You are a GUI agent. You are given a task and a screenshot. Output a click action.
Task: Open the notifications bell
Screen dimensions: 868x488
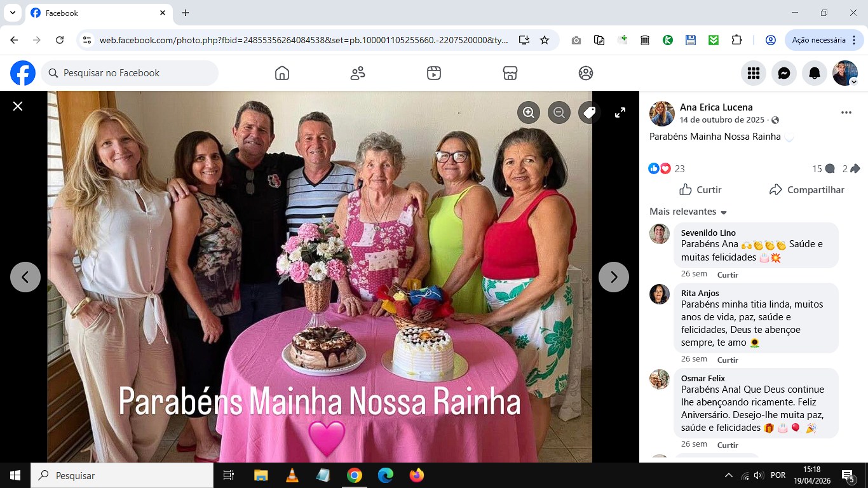coord(815,73)
